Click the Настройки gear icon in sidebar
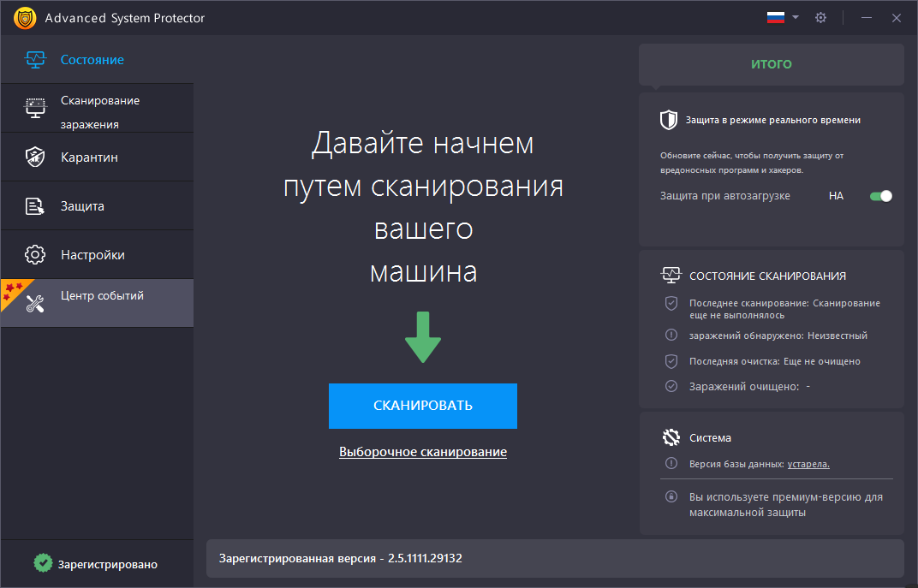 tap(35, 254)
